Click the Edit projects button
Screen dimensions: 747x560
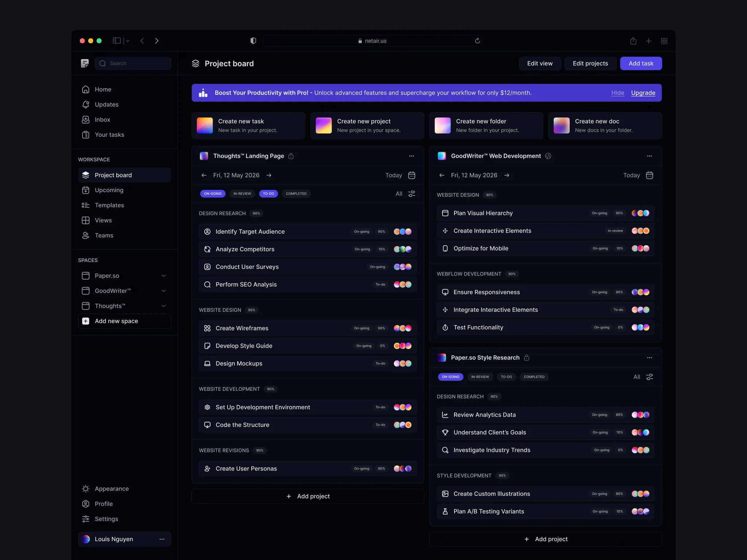pos(591,63)
